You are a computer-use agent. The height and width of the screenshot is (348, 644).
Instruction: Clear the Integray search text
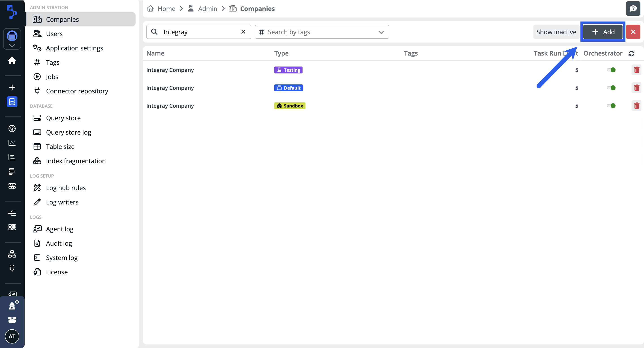[x=243, y=32]
